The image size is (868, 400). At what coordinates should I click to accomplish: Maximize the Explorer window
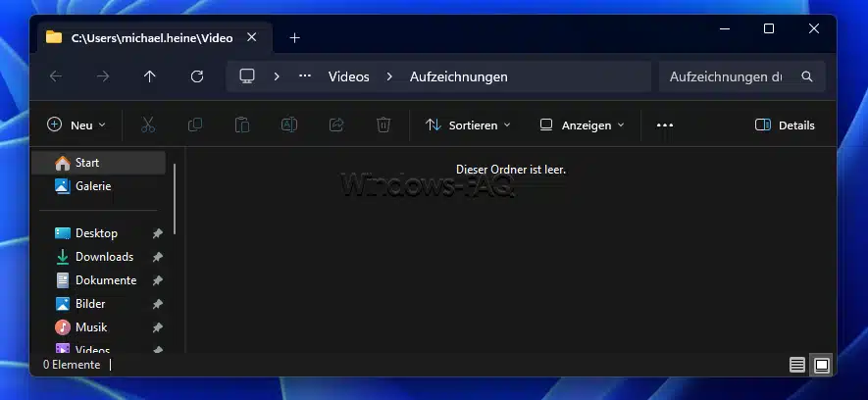(x=769, y=28)
